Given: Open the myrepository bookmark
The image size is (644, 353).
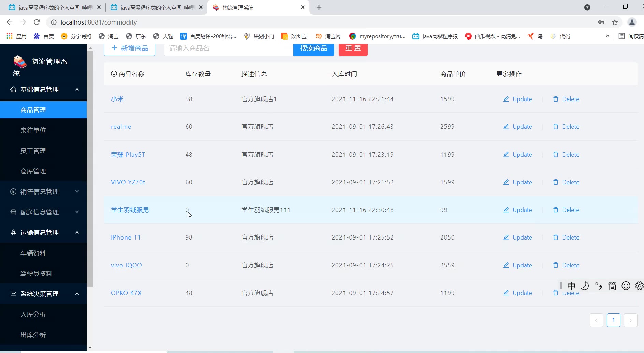Looking at the screenshot, I should tap(377, 36).
